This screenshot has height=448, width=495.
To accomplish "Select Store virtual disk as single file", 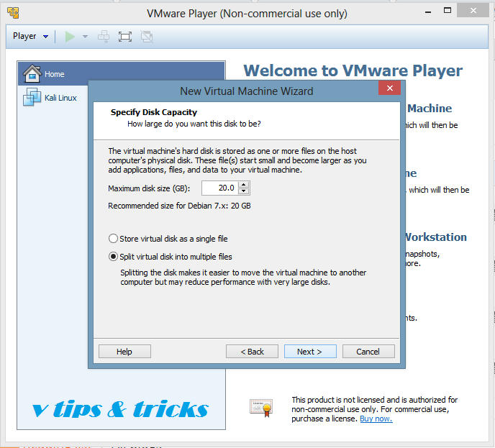I will click(x=168, y=239).
